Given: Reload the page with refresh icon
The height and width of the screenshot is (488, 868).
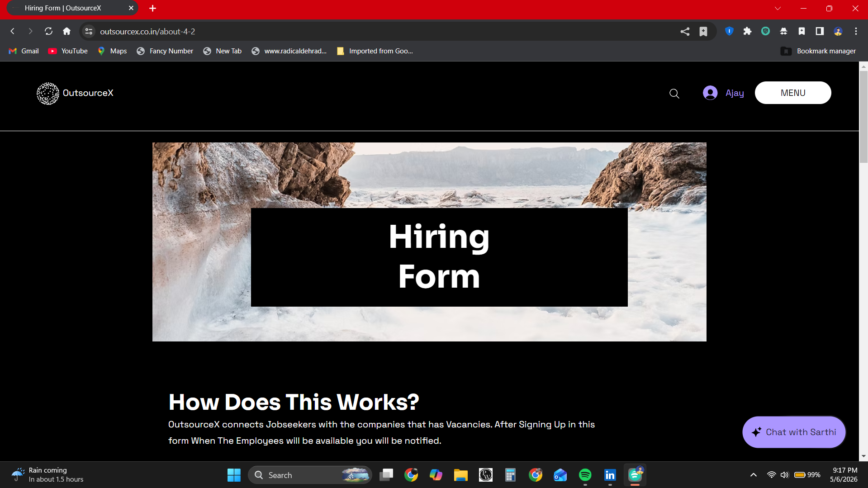Looking at the screenshot, I should tap(48, 31).
